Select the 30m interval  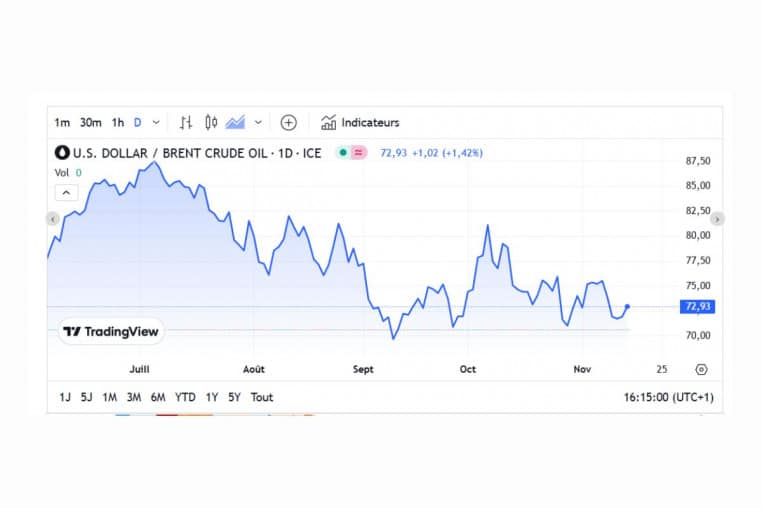[x=90, y=123]
